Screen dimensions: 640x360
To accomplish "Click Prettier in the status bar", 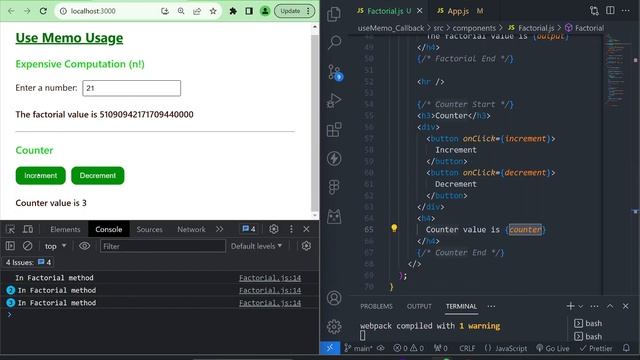I will [x=596, y=348].
